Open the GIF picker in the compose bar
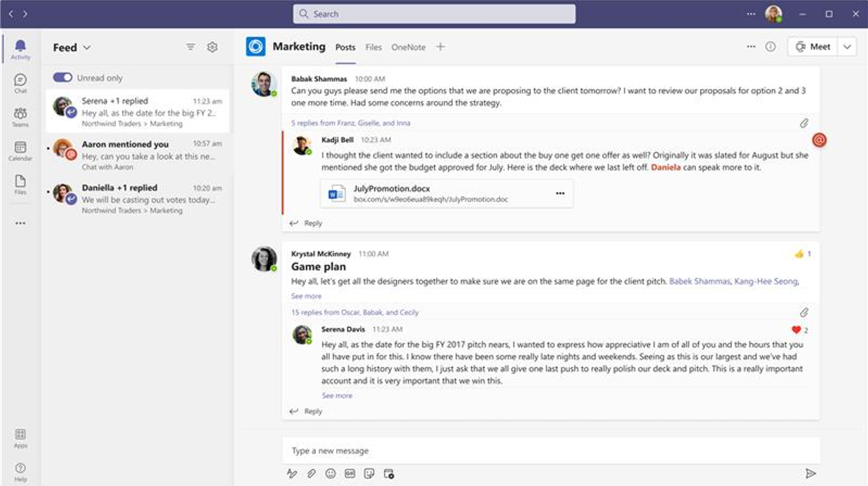868x486 pixels. [x=350, y=474]
